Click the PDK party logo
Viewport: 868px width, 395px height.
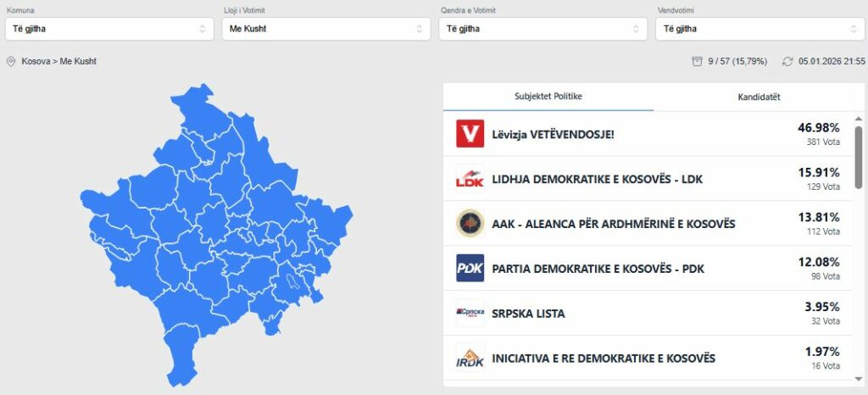pyautogui.click(x=470, y=269)
